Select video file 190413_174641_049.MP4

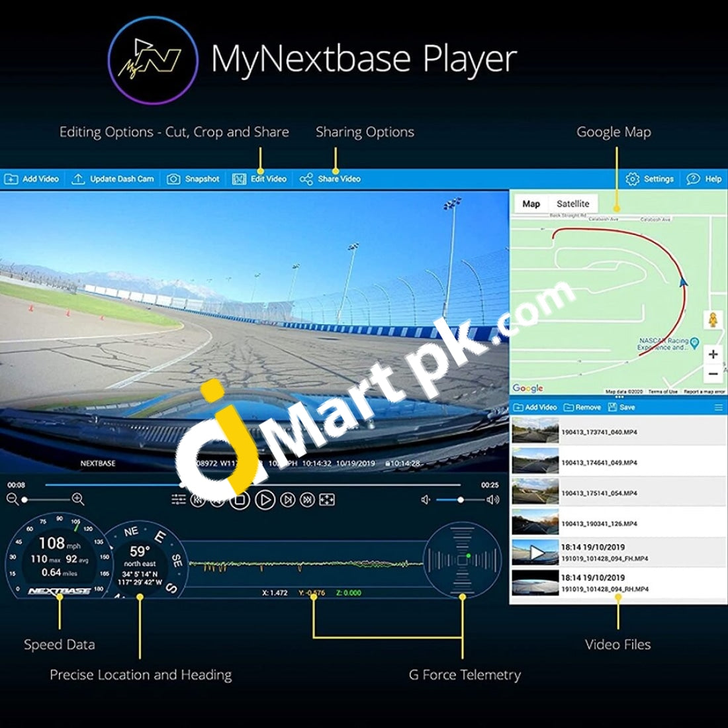(x=599, y=463)
